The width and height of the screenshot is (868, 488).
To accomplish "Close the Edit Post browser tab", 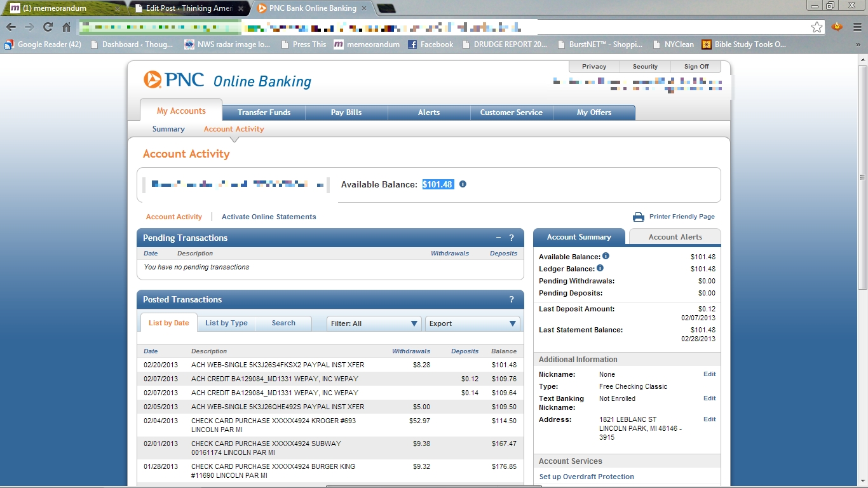I will (240, 8).
